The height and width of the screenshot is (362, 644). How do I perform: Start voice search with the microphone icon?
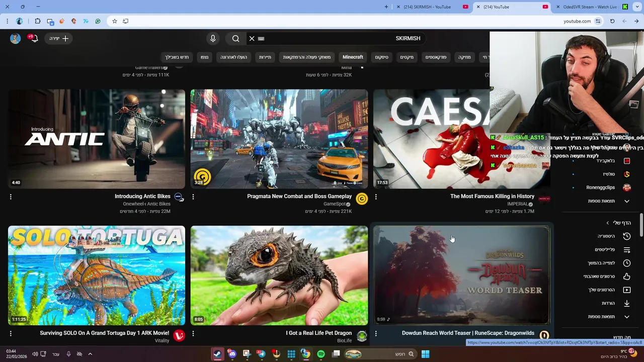coord(213,38)
